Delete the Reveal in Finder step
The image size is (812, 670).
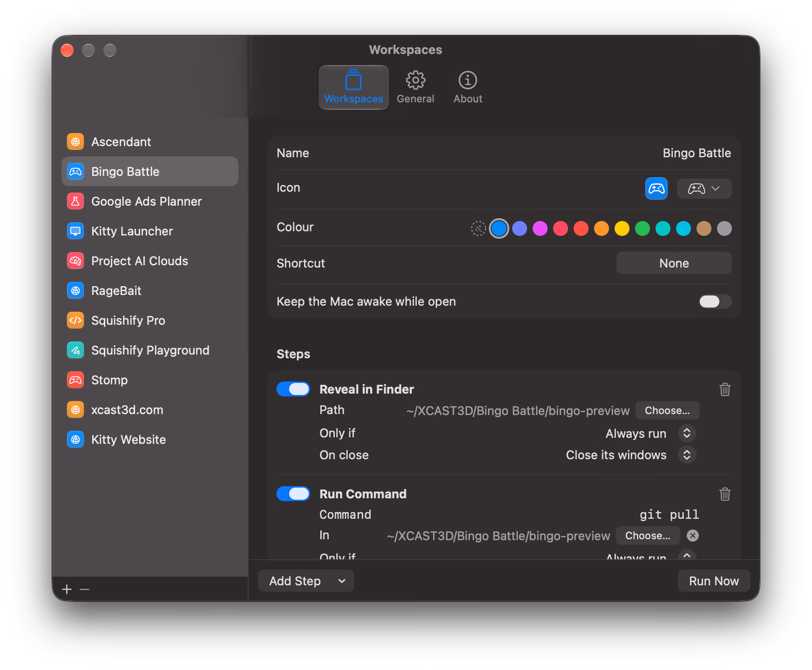point(725,389)
